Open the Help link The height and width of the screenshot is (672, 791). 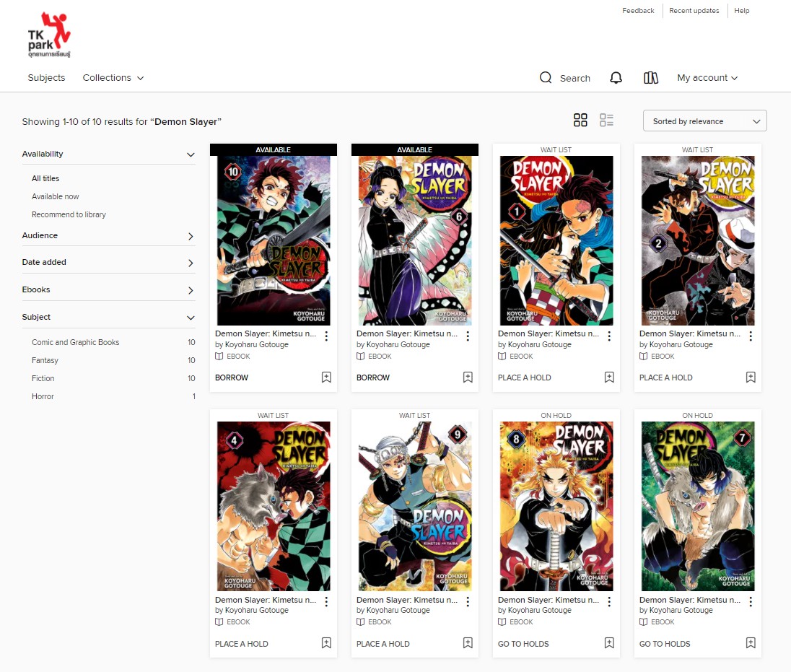tap(742, 11)
